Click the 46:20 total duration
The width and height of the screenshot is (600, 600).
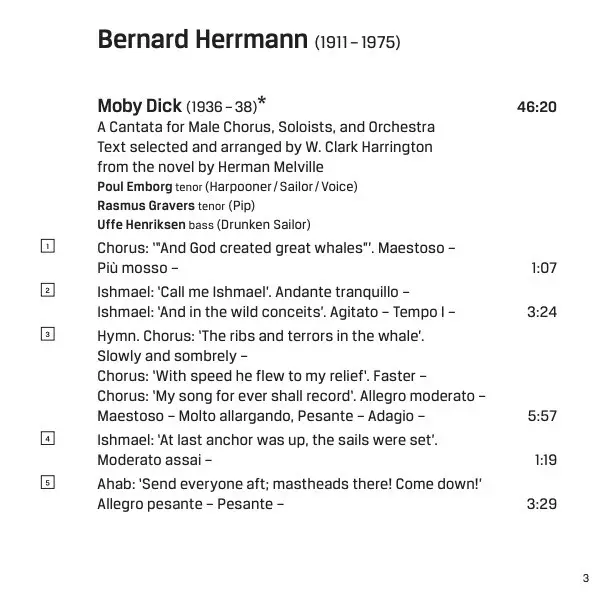536,106
